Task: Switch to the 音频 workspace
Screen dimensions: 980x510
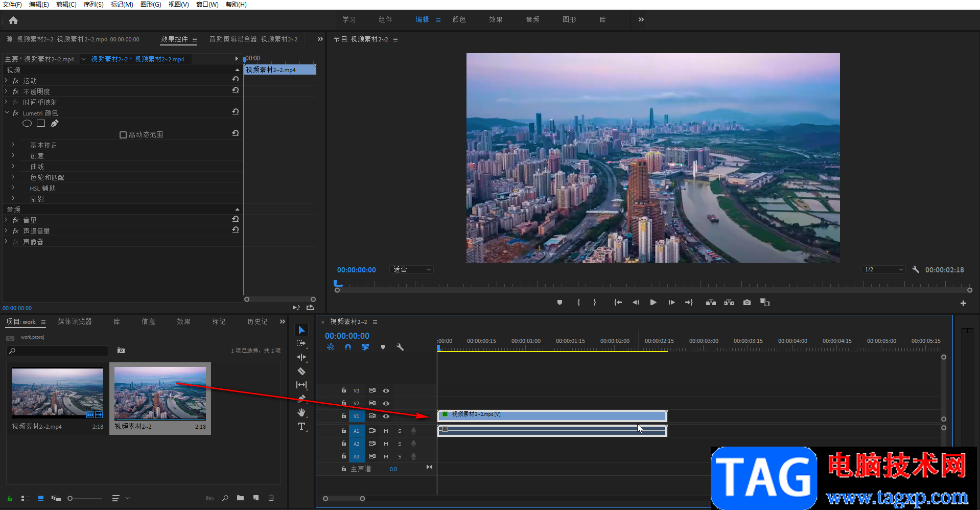Action: point(532,19)
